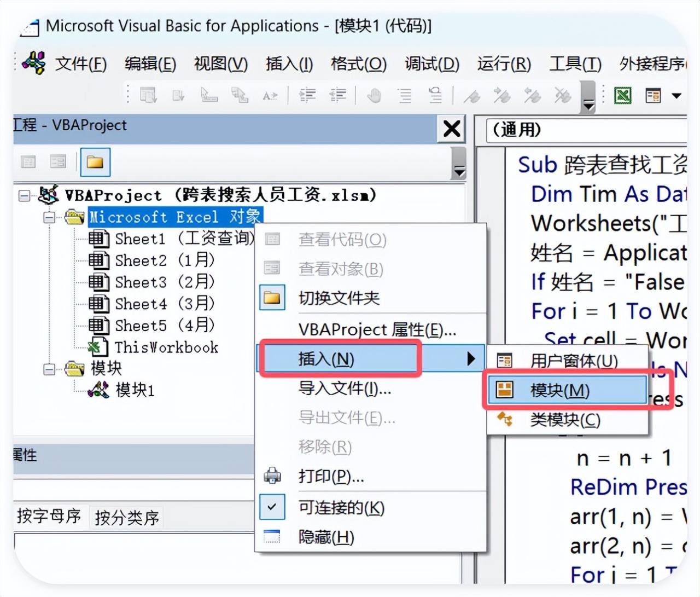Collapse 模块 folder in tree
Screen dimensions: 700x597
[49, 369]
